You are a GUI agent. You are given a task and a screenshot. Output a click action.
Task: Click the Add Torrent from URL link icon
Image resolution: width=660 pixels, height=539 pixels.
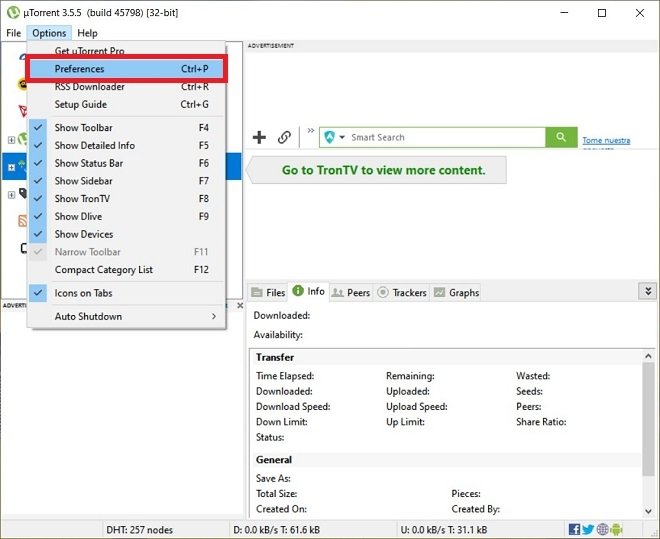(x=284, y=137)
